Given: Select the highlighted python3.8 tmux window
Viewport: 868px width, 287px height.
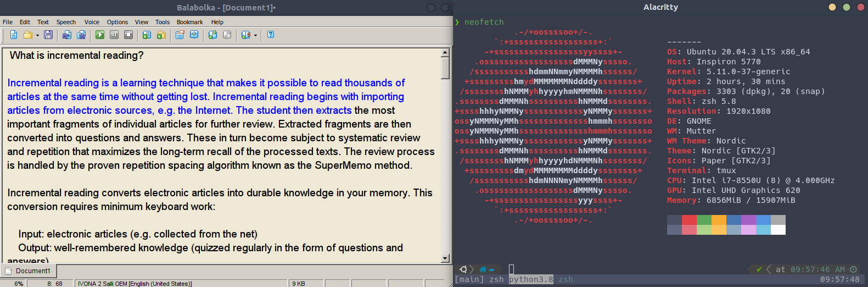Looking at the screenshot, I should click(x=531, y=279).
